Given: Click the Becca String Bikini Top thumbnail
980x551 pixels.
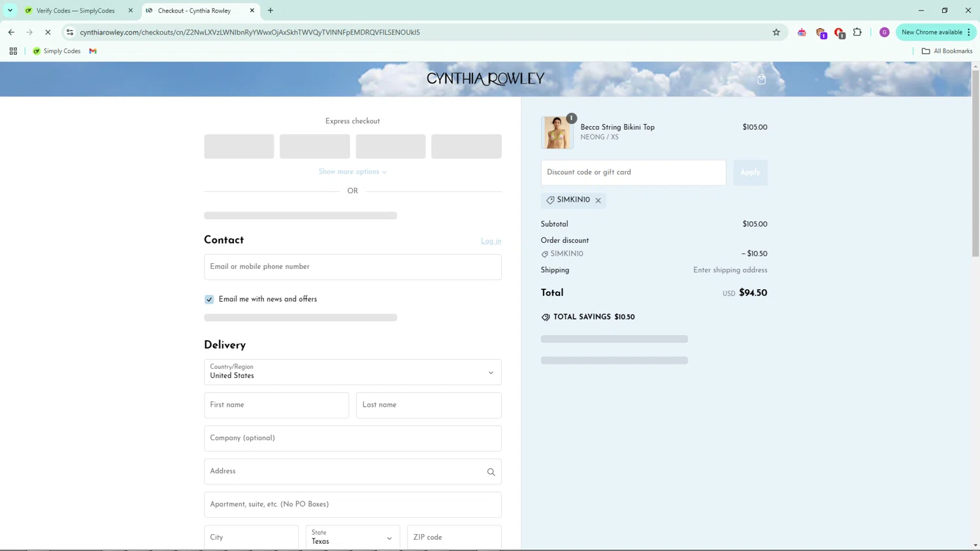Looking at the screenshot, I should tap(557, 133).
